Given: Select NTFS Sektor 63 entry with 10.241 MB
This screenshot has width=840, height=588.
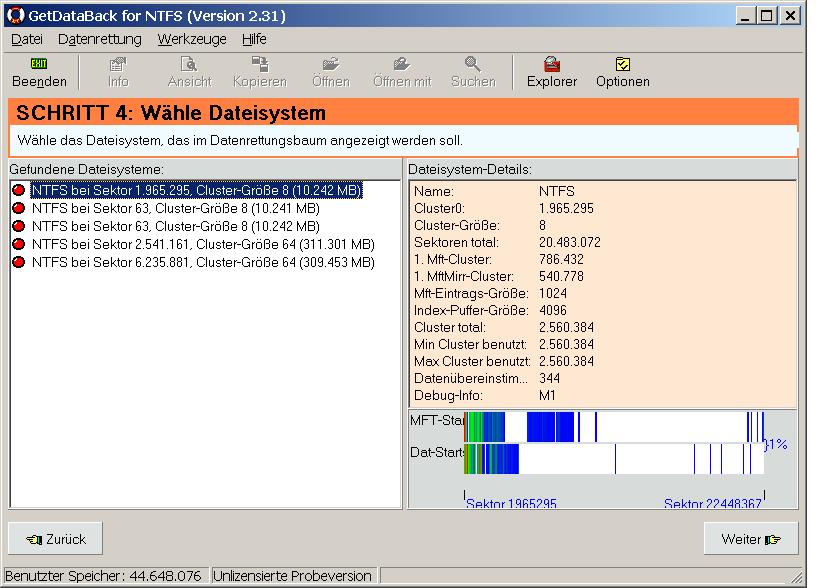Looking at the screenshot, I should click(176, 208).
